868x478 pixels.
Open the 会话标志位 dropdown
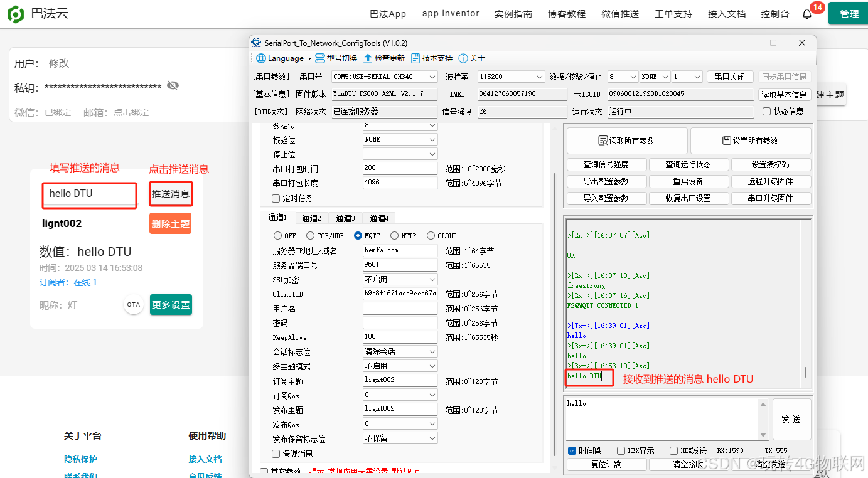pyautogui.click(x=400, y=351)
